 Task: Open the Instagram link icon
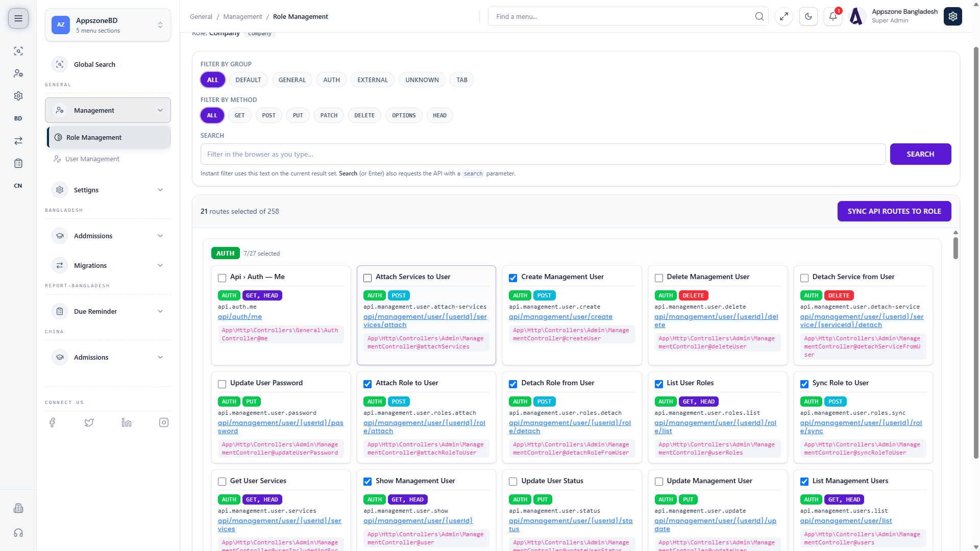tap(164, 422)
